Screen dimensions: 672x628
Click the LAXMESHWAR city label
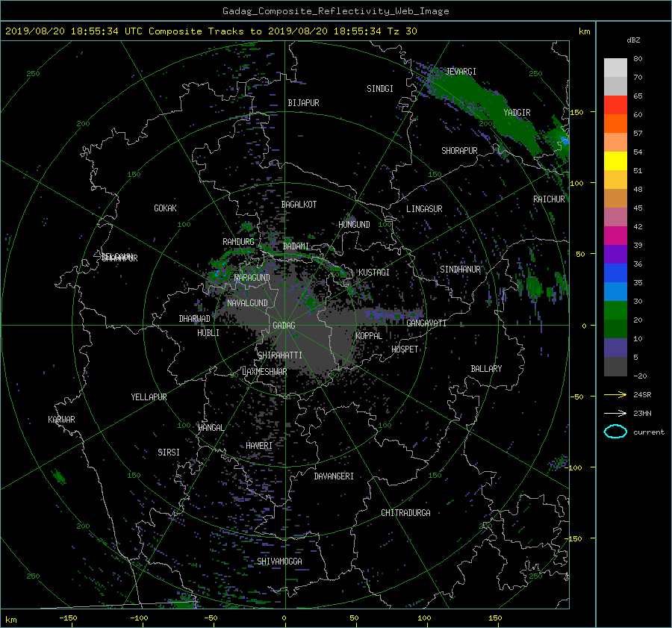[264, 372]
